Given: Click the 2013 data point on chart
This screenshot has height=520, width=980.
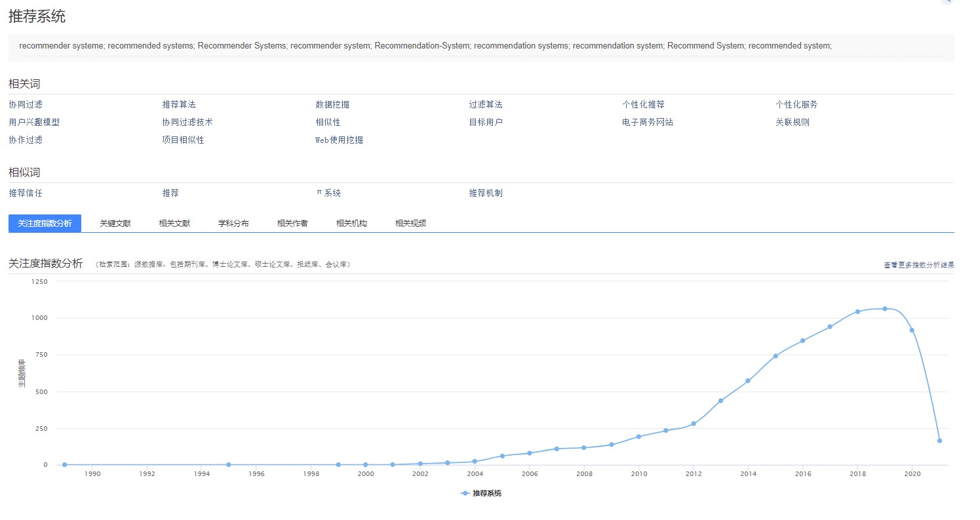Looking at the screenshot, I should point(720,401).
